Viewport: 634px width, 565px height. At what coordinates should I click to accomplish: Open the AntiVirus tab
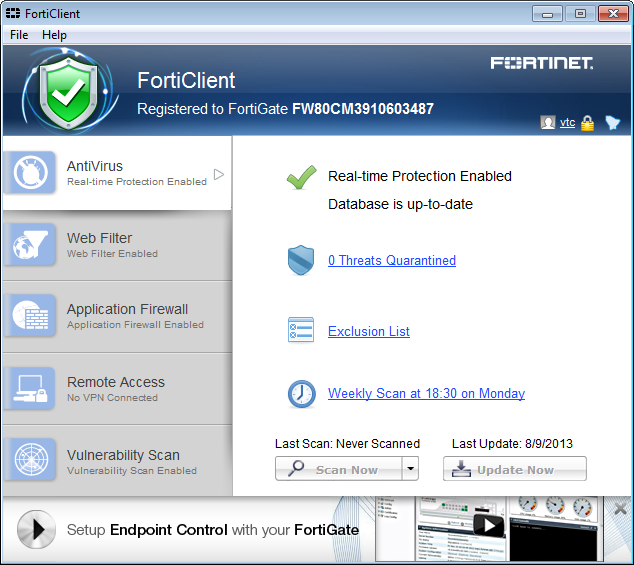point(116,173)
